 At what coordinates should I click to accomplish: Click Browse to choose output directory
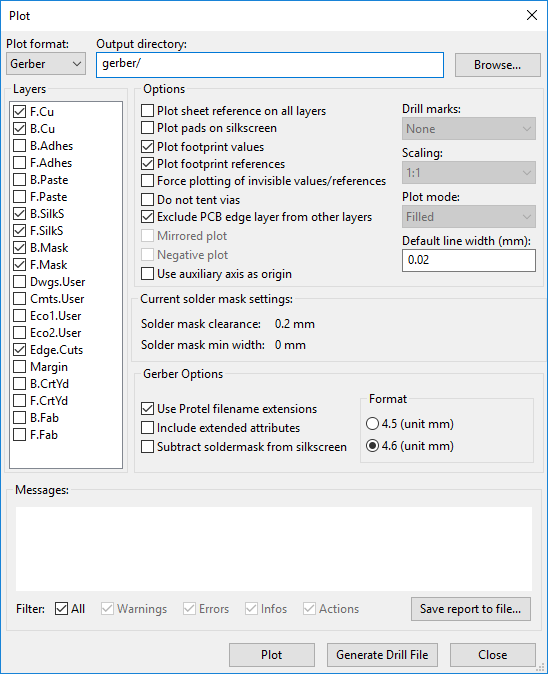(x=498, y=65)
